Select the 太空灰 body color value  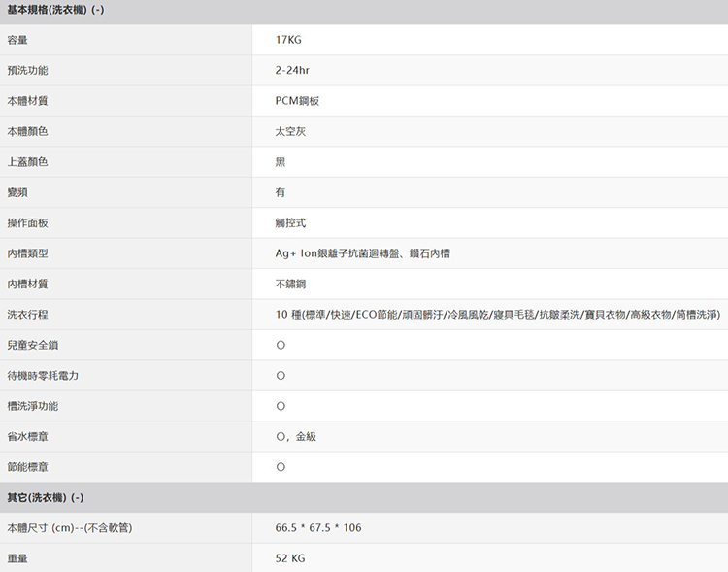[x=291, y=131]
